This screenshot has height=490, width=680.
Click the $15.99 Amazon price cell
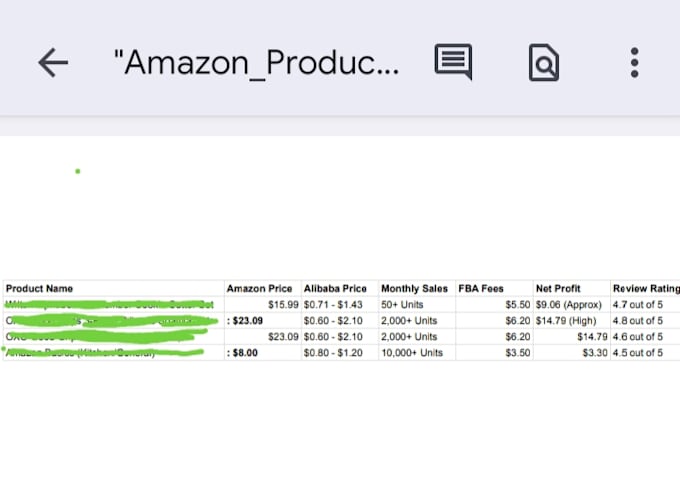[263, 305]
